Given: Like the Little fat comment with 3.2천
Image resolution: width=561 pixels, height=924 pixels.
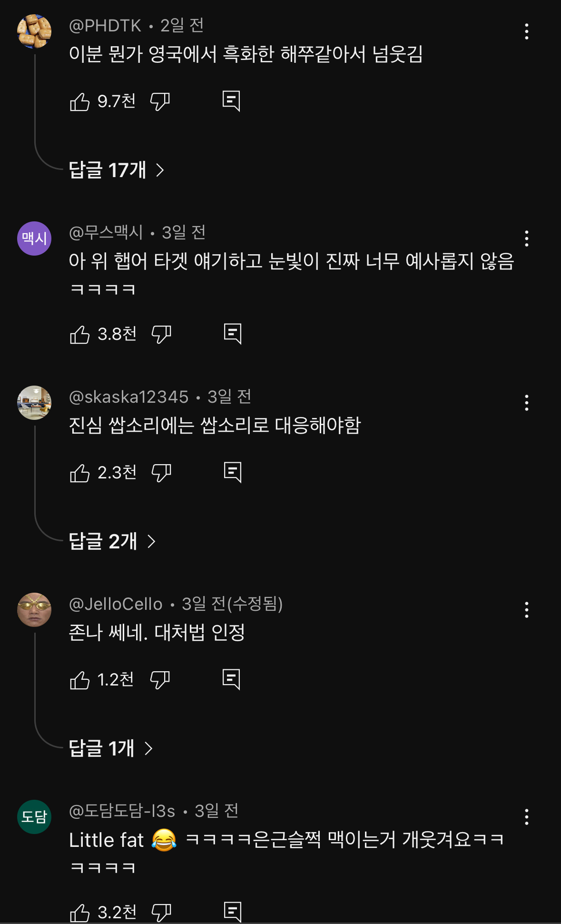Looking at the screenshot, I should pyautogui.click(x=79, y=913).
